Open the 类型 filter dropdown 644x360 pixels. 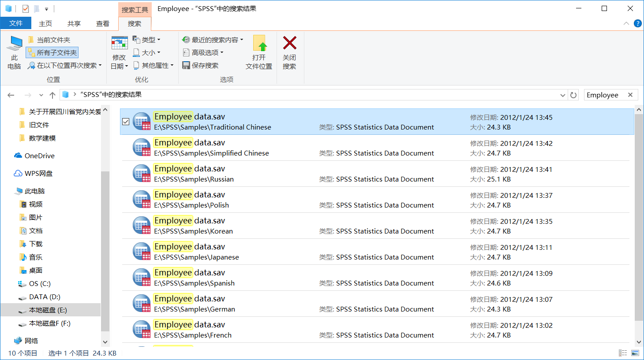click(146, 40)
